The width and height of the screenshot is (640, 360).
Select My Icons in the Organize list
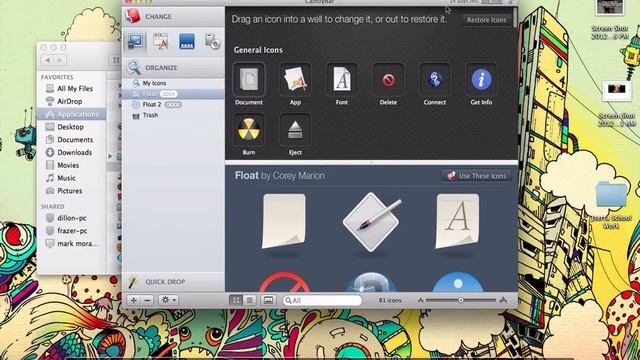point(173,83)
